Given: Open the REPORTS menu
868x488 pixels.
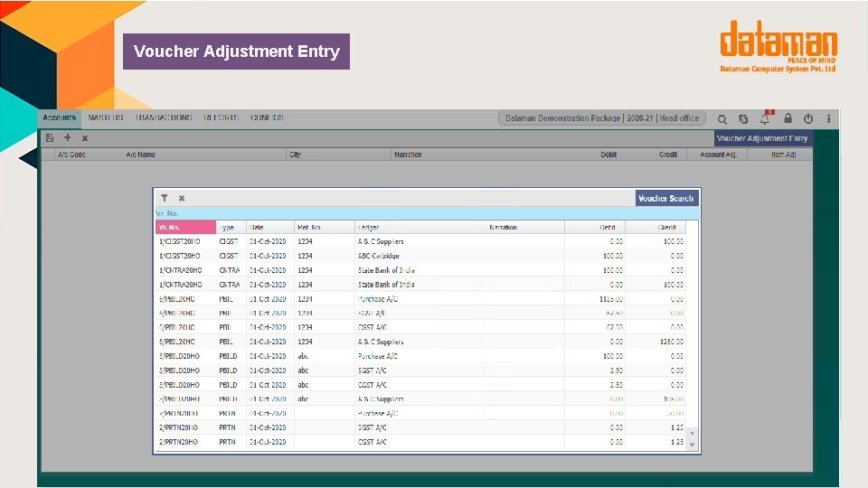Looking at the screenshot, I should 221,117.
